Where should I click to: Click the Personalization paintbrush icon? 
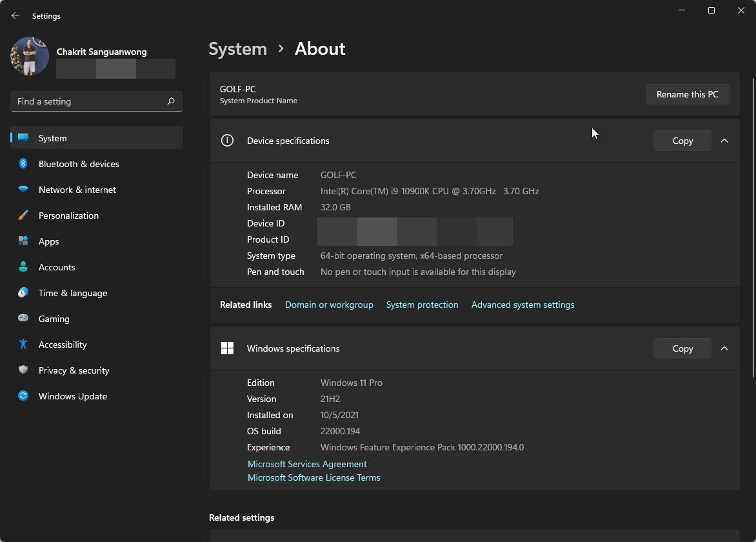tap(23, 215)
